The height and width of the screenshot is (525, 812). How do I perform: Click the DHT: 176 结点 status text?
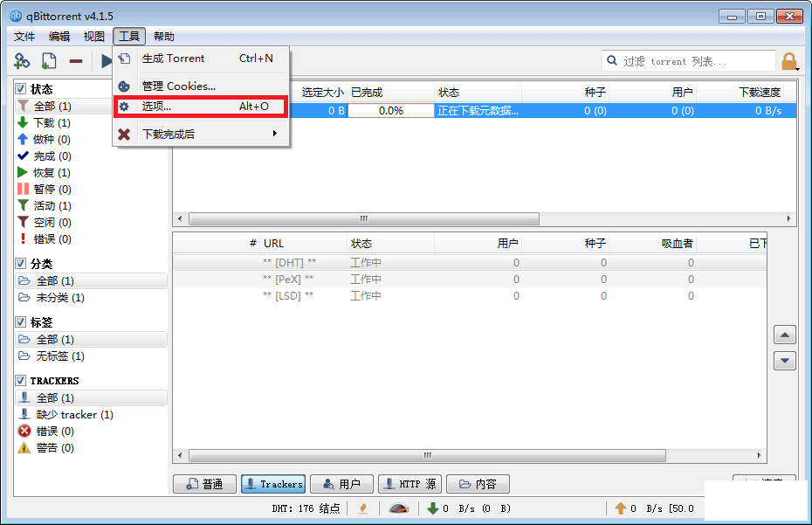(x=306, y=508)
